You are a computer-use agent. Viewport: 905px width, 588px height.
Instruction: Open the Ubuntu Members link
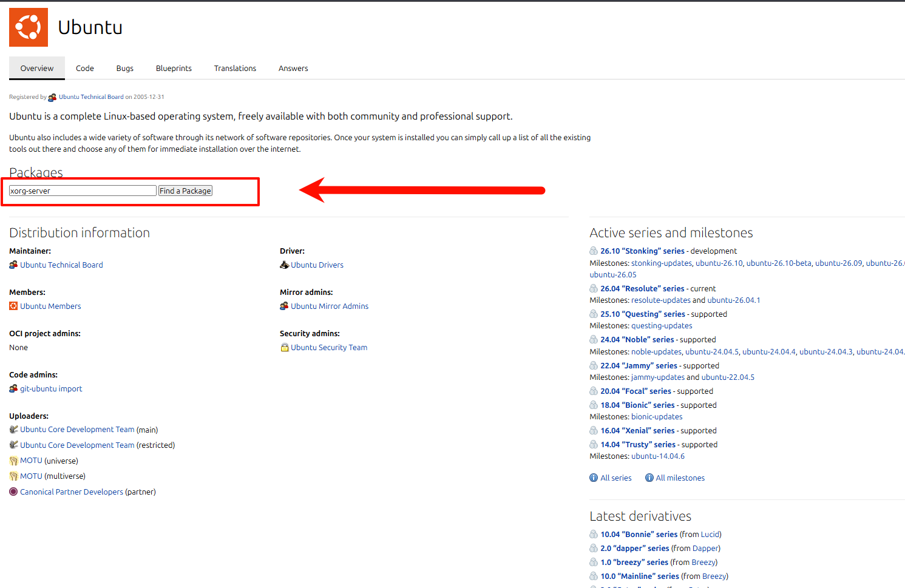[x=50, y=306]
